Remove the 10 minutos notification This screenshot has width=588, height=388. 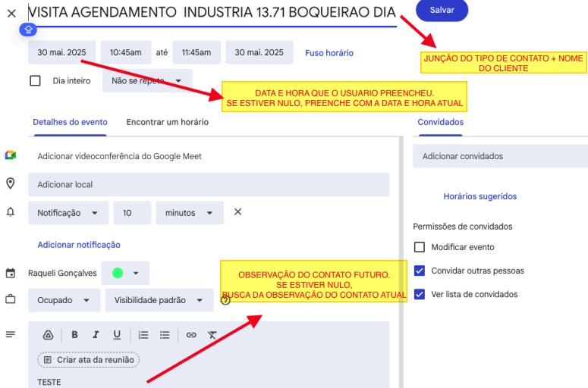click(237, 212)
